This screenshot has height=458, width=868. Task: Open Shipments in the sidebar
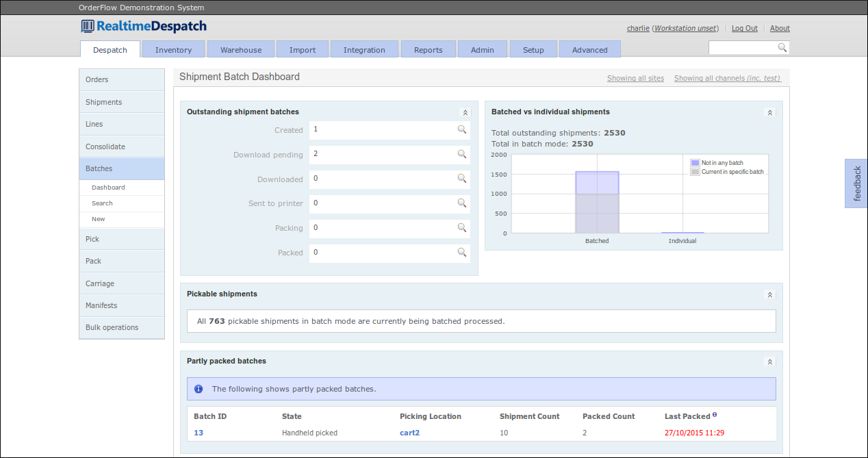pos(122,102)
